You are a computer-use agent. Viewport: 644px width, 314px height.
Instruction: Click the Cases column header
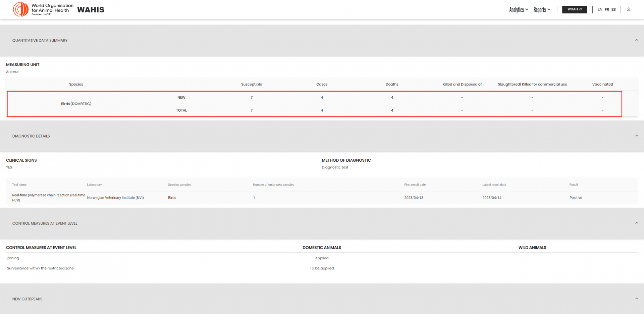(x=322, y=84)
